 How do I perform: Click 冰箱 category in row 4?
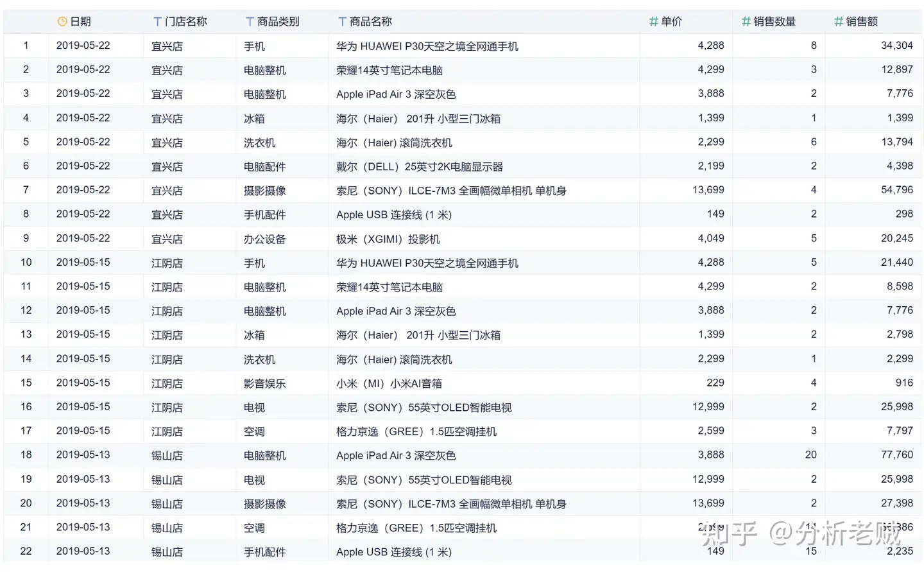(x=254, y=118)
